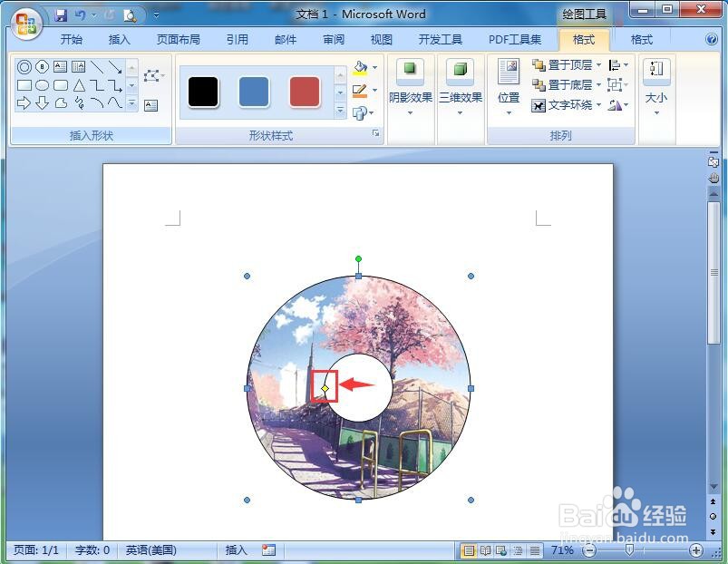Select the horizontal text box shape
The image size is (728, 564).
pyautogui.click(x=61, y=67)
